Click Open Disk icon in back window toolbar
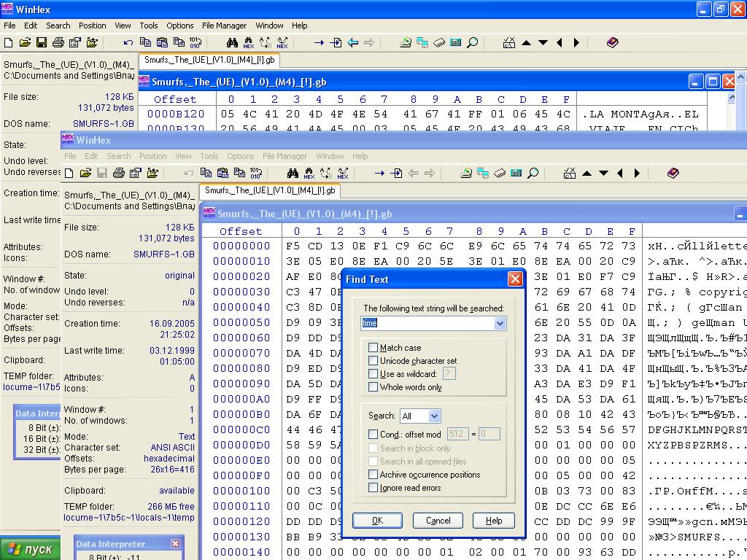Image resolution: width=747 pixels, height=560 pixels. (406, 43)
